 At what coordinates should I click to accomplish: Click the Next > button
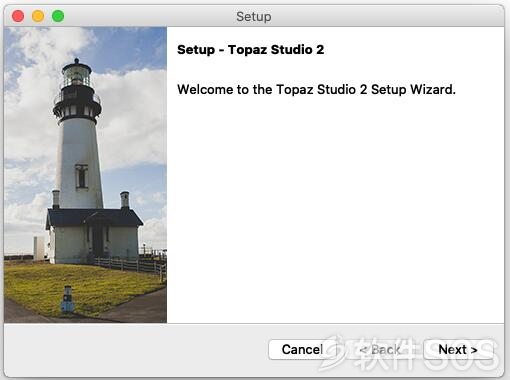[458, 350]
